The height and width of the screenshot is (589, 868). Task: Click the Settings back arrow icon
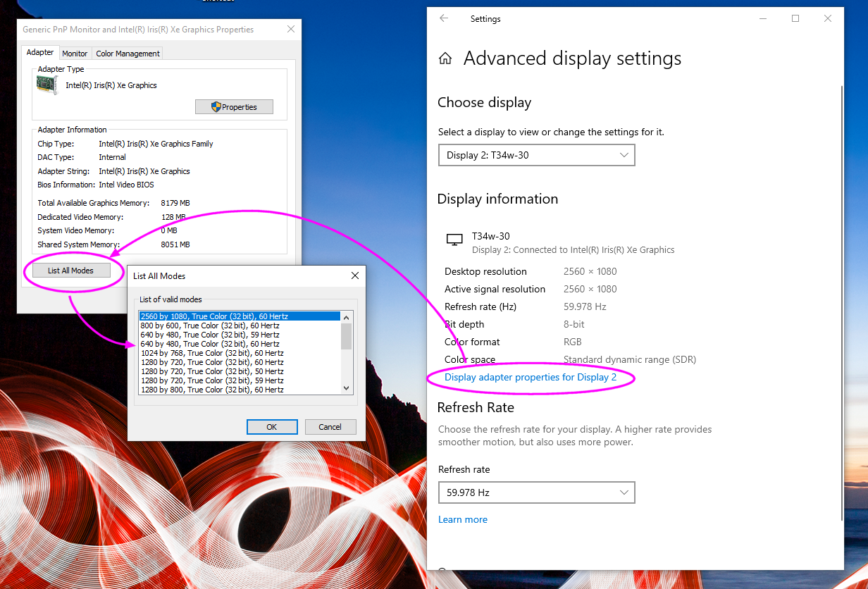[444, 19]
